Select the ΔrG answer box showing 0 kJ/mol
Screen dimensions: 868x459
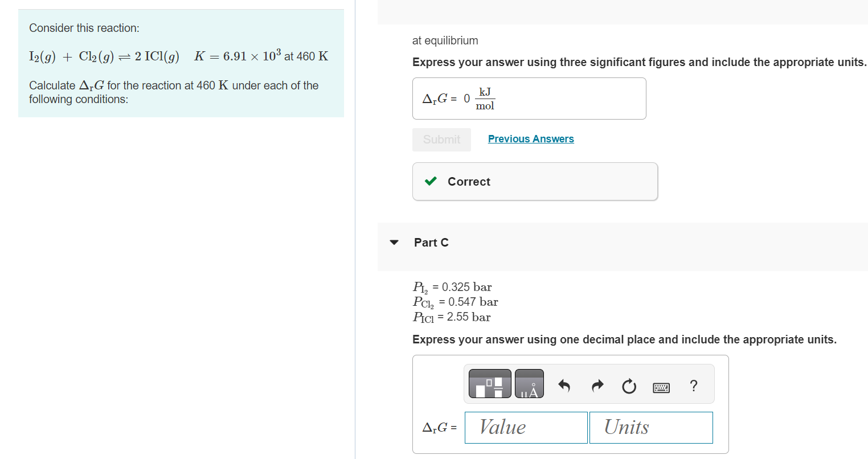[x=529, y=98]
